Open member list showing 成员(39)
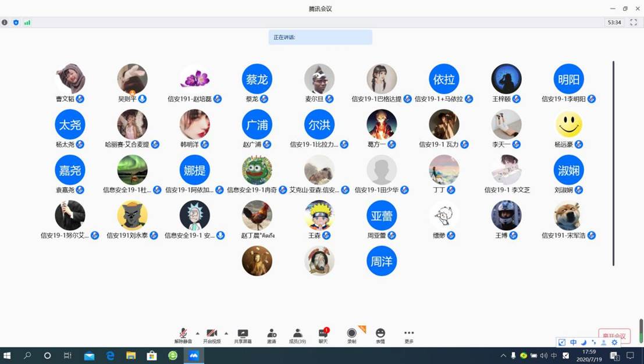Image resolution: width=644 pixels, height=364 pixels. (x=297, y=333)
